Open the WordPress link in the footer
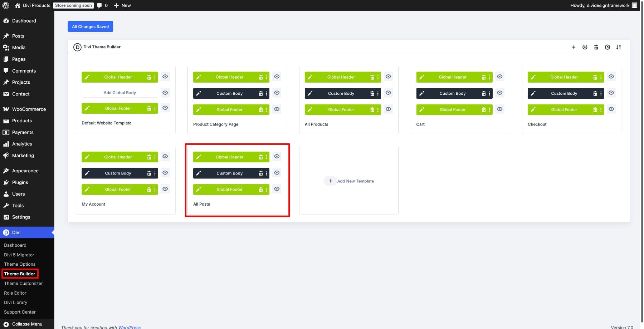This screenshot has height=329, width=644. click(130, 327)
